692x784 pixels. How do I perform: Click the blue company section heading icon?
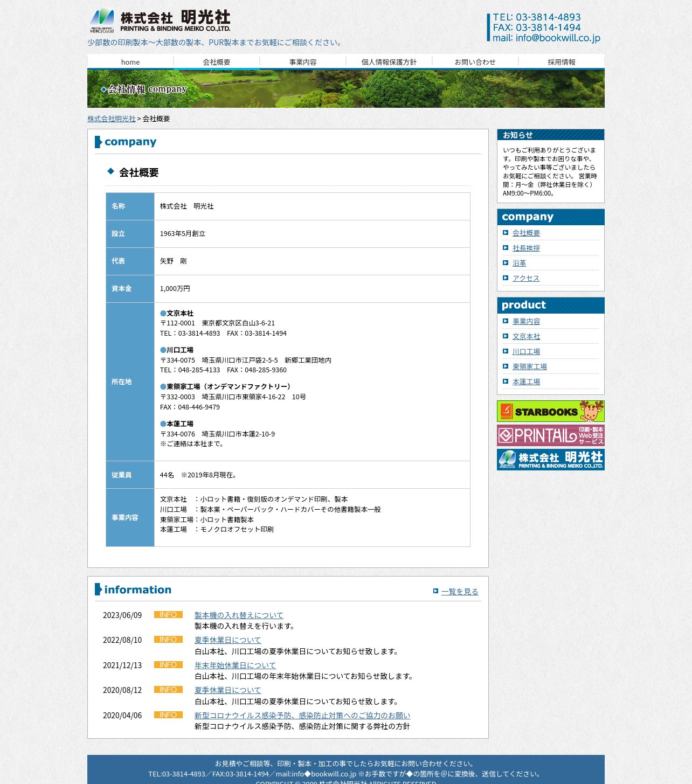tap(98, 142)
